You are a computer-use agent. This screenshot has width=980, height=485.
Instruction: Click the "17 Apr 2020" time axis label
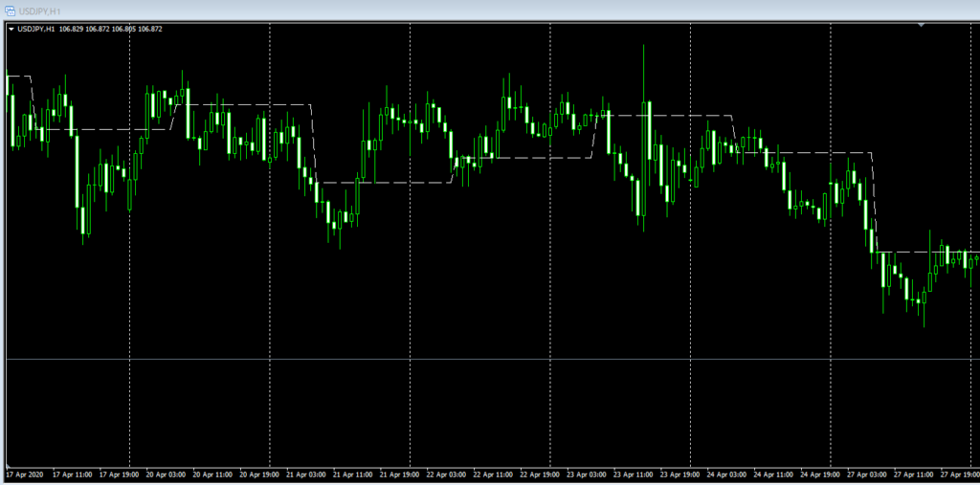(x=26, y=474)
